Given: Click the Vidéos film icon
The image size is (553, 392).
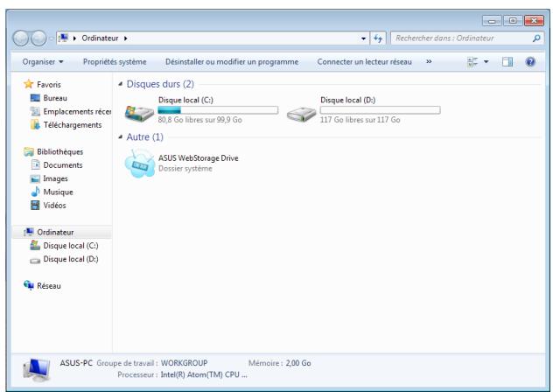Looking at the screenshot, I should click(35, 205).
